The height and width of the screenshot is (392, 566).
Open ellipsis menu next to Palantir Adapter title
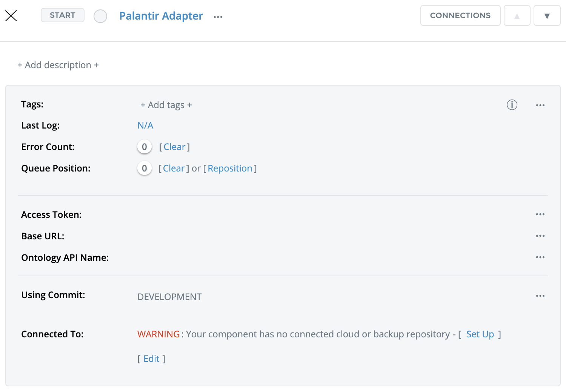click(218, 17)
